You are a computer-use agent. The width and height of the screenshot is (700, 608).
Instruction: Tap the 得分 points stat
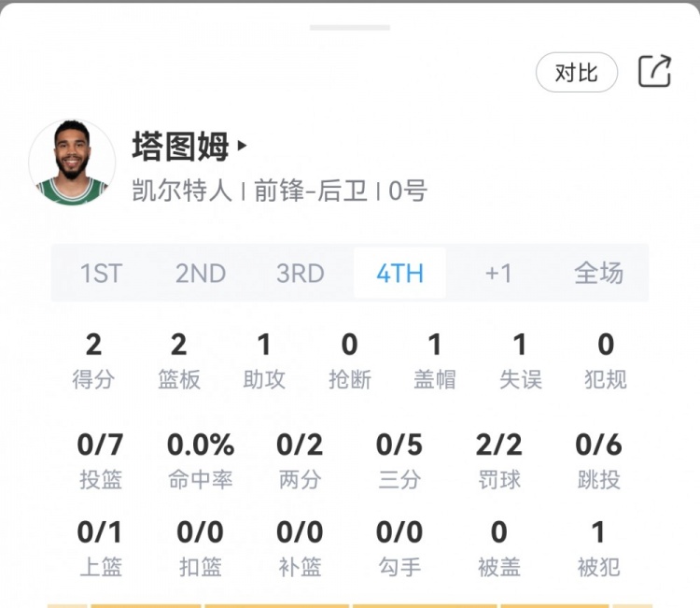93,361
